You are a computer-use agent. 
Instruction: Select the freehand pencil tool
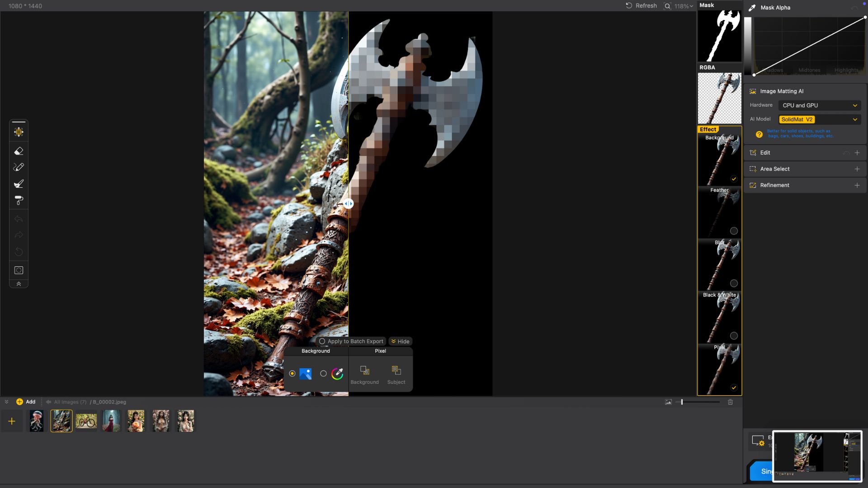(x=19, y=167)
